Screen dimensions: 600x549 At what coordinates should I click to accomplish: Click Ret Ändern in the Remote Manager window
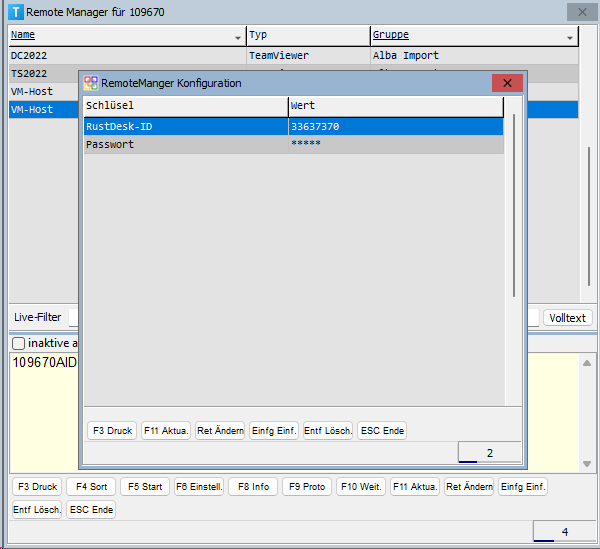point(469,487)
